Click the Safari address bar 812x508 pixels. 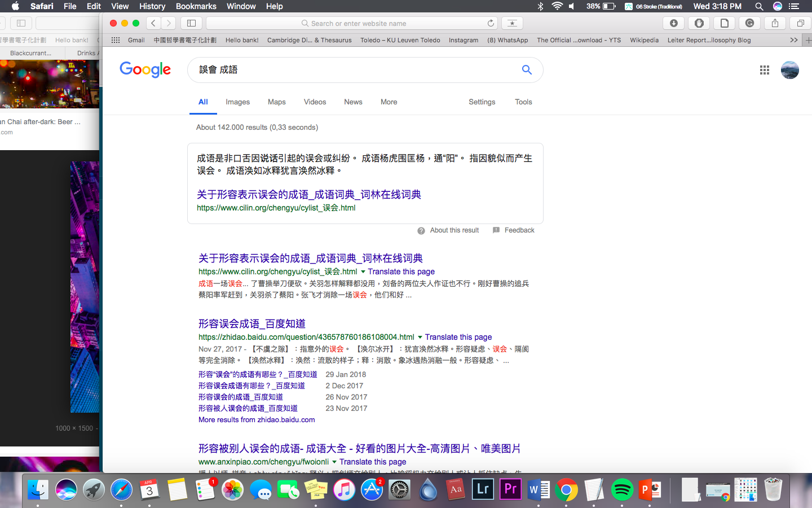(352, 23)
